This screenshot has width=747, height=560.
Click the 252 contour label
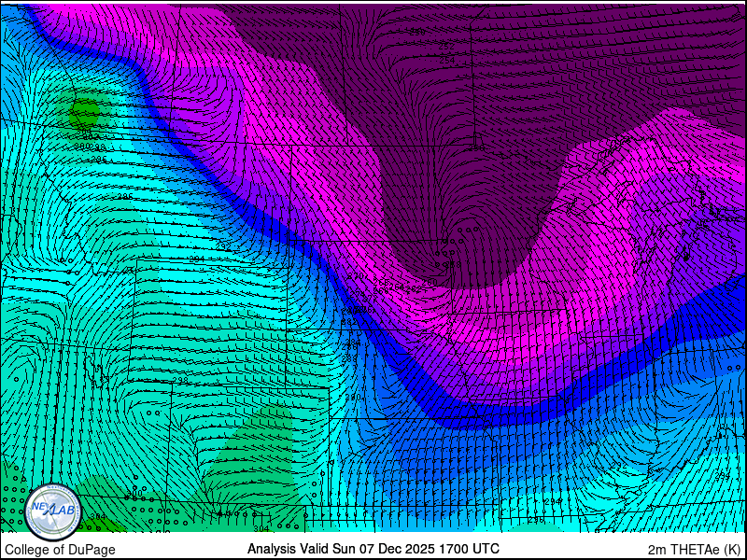(446, 47)
